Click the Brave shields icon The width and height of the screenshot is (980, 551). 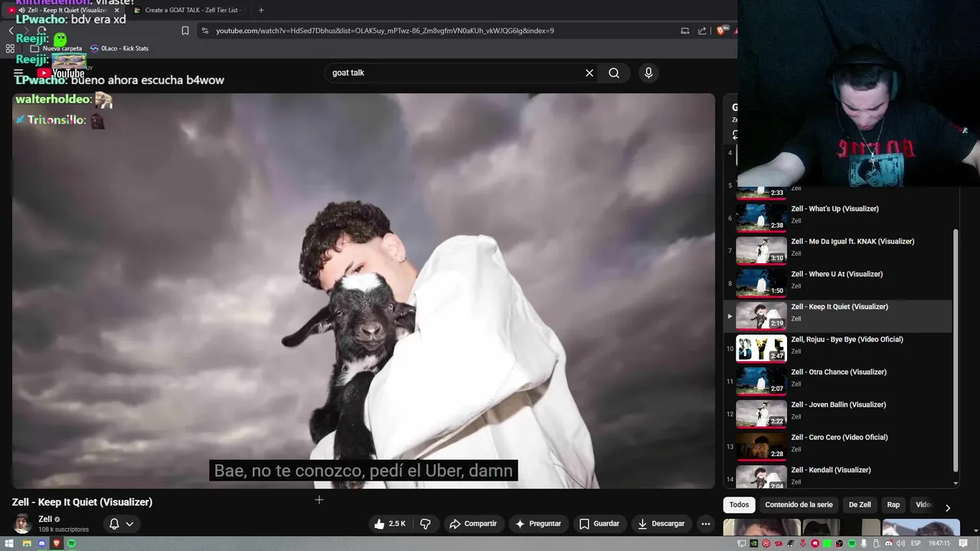pyautogui.click(x=720, y=31)
